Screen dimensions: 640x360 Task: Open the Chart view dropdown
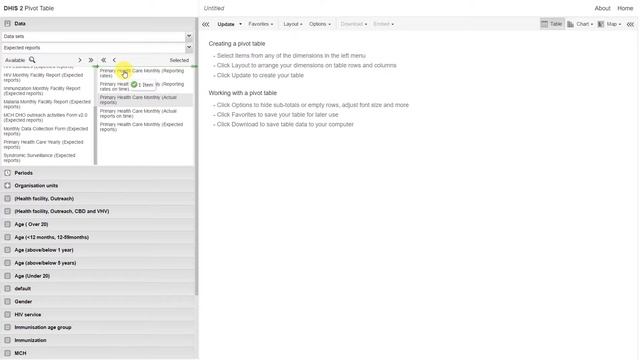580,24
